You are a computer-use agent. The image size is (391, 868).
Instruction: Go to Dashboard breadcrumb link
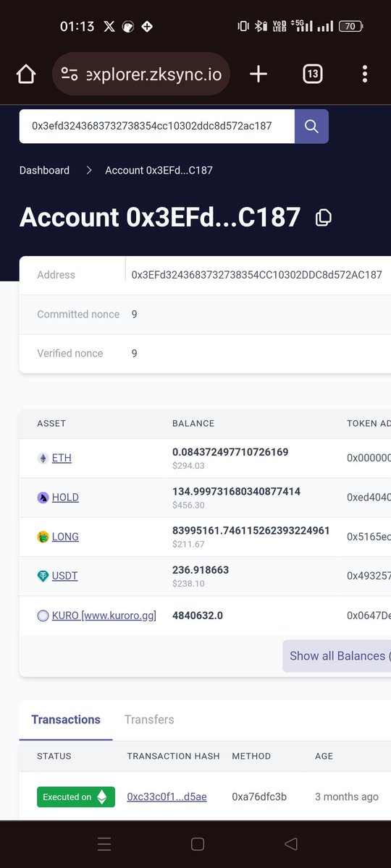click(45, 170)
